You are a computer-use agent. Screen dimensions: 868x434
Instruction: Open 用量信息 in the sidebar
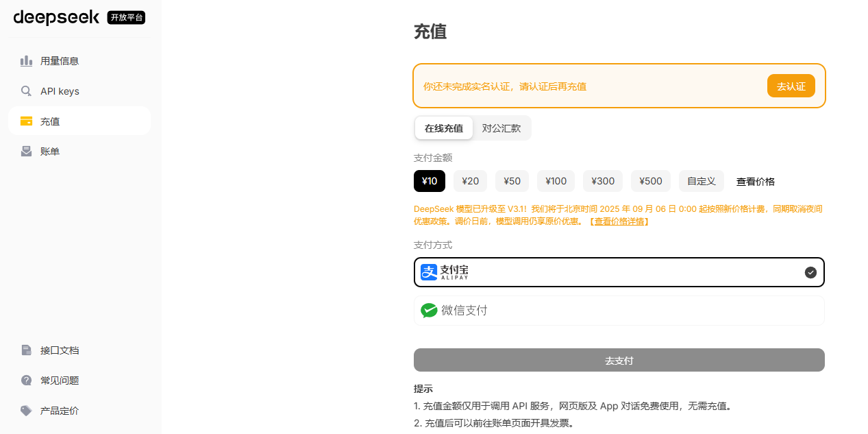pos(79,61)
